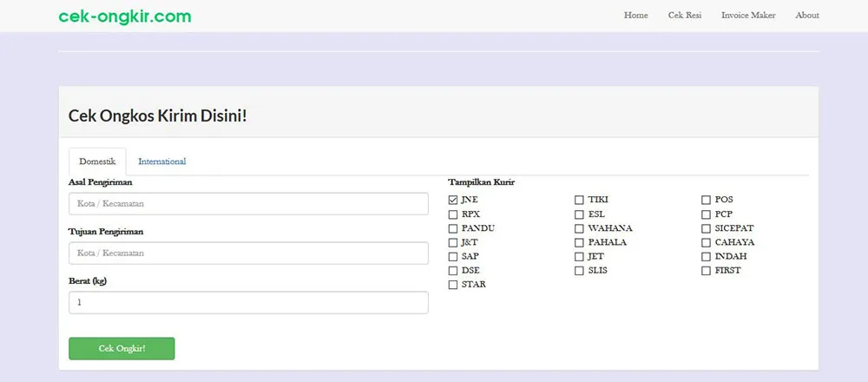Click the cek-ongkir.com site logo
Viewport: 868px width, 382px height.
click(x=125, y=16)
